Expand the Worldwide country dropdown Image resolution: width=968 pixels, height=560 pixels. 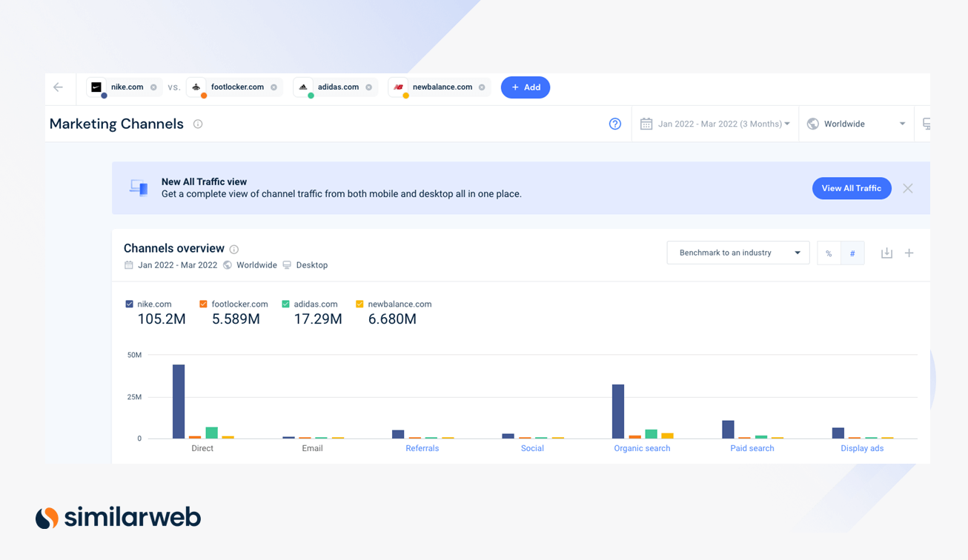pyautogui.click(x=857, y=124)
